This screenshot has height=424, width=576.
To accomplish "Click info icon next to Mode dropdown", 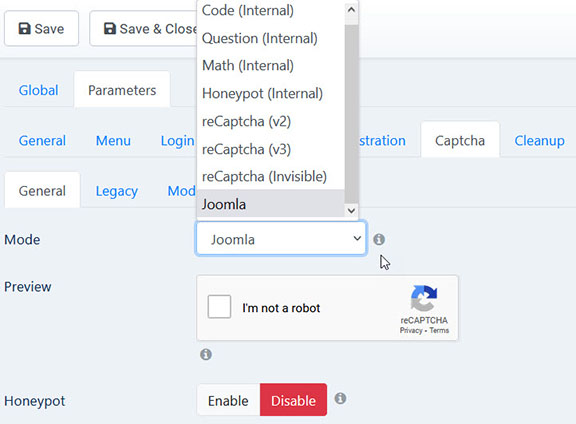I will coord(379,240).
